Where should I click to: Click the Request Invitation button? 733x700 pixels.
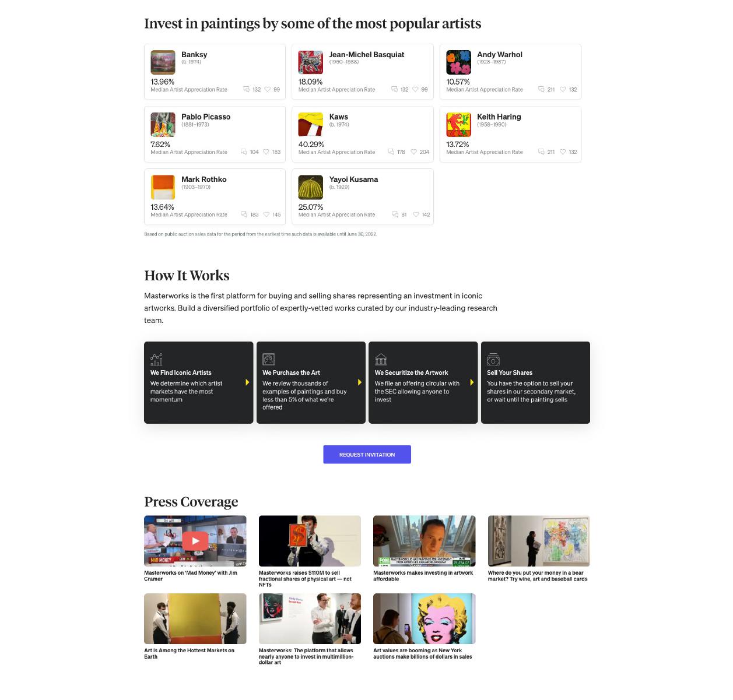click(367, 455)
